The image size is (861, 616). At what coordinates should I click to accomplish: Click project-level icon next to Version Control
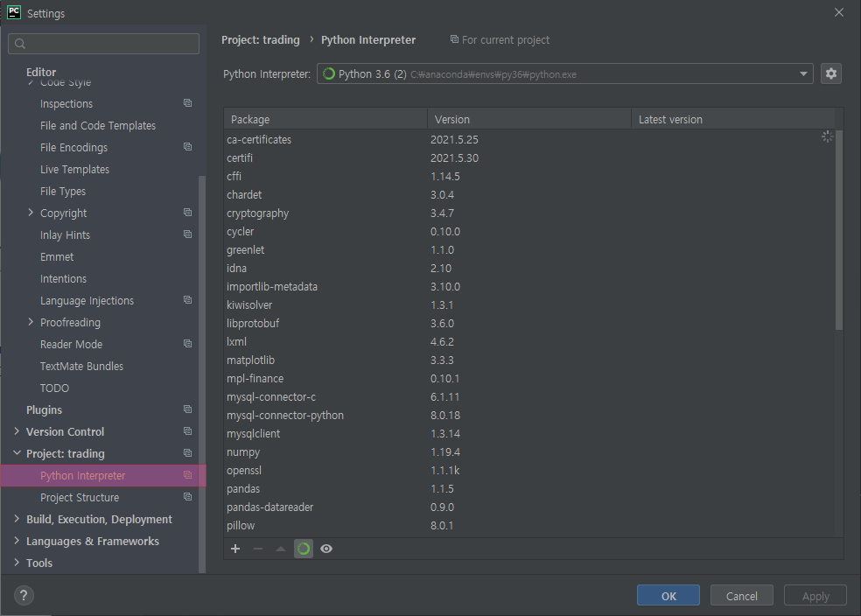coord(188,431)
